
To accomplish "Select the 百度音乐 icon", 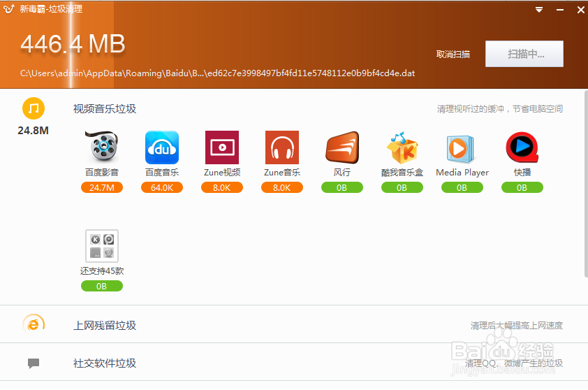I will point(161,147).
